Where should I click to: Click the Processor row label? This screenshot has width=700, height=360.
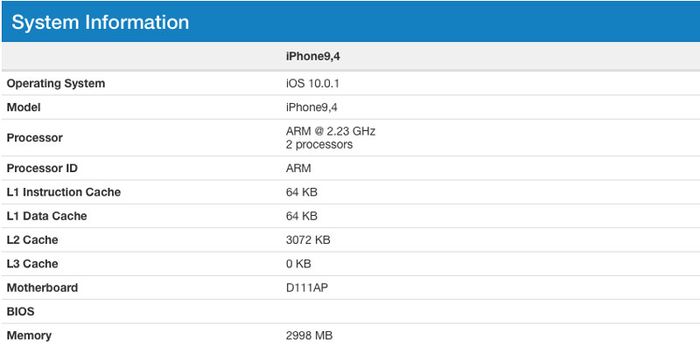click(x=35, y=138)
